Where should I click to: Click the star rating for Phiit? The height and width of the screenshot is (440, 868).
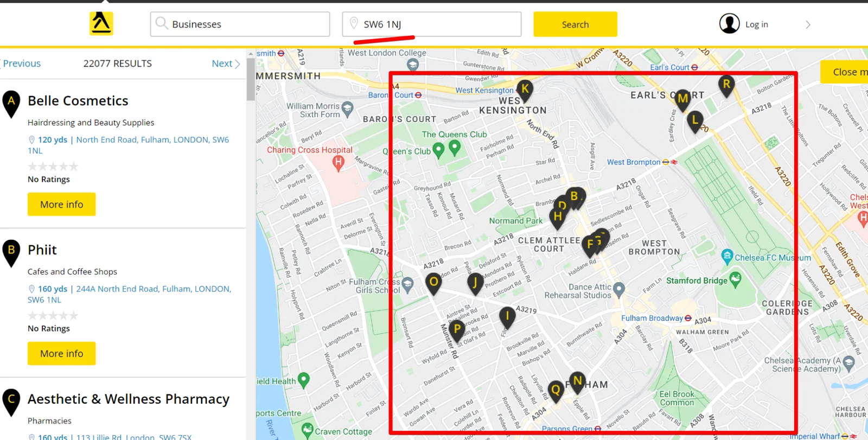53,315
